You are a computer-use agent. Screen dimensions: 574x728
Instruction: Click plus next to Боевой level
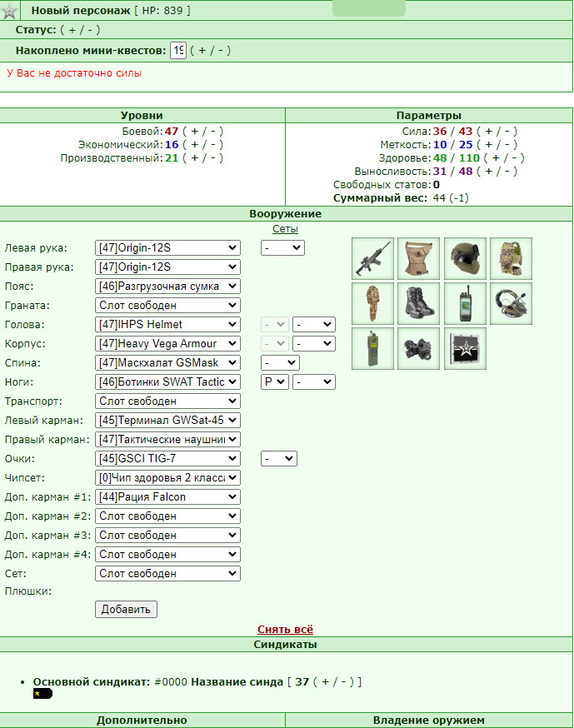(194, 132)
